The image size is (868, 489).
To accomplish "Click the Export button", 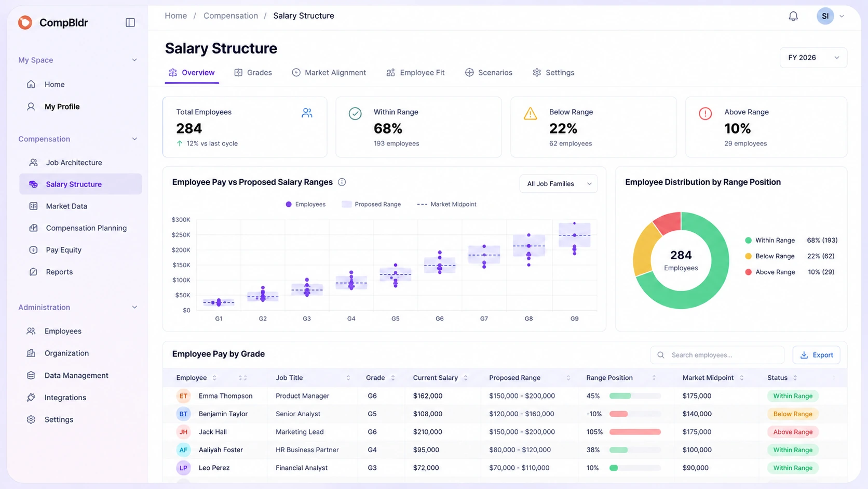I will 816,355.
